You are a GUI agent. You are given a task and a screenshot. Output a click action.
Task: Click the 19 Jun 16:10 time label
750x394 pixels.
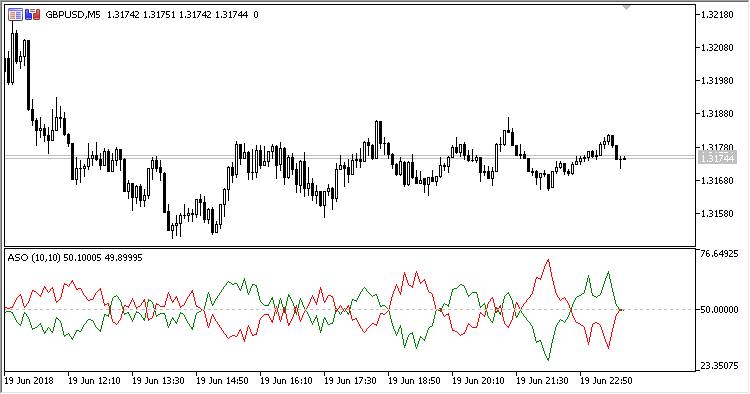[286, 381]
